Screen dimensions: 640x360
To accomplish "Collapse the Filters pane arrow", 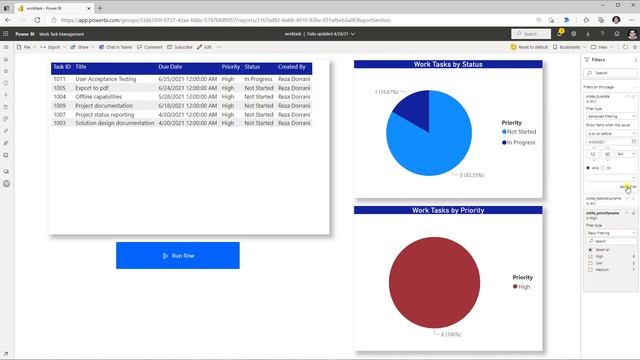I will coord(636,60).
